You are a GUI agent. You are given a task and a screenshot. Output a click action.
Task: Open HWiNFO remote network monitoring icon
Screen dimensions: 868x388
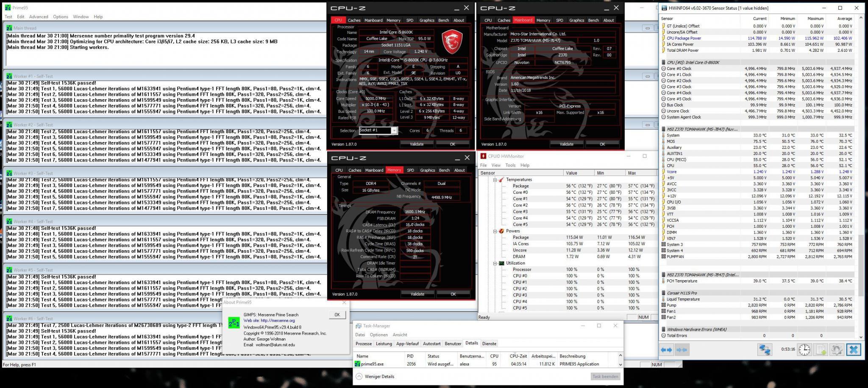click(765, 350)
